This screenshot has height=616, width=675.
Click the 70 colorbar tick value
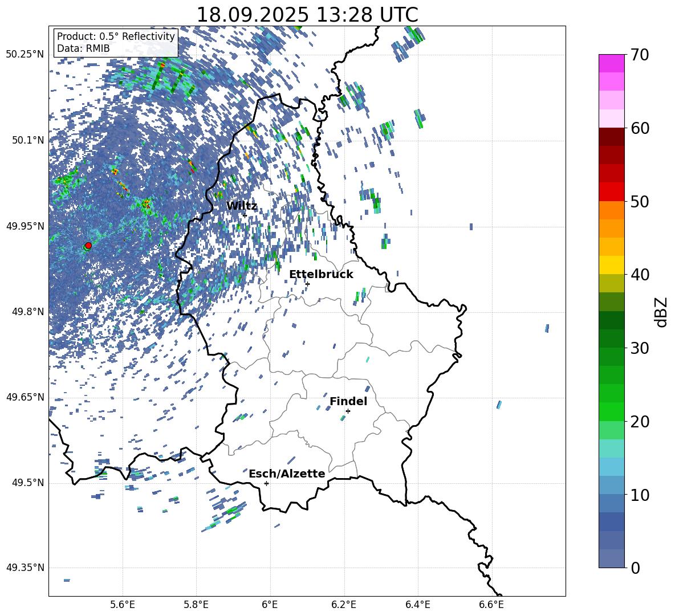pyautogui.click(x=640, y=55)
